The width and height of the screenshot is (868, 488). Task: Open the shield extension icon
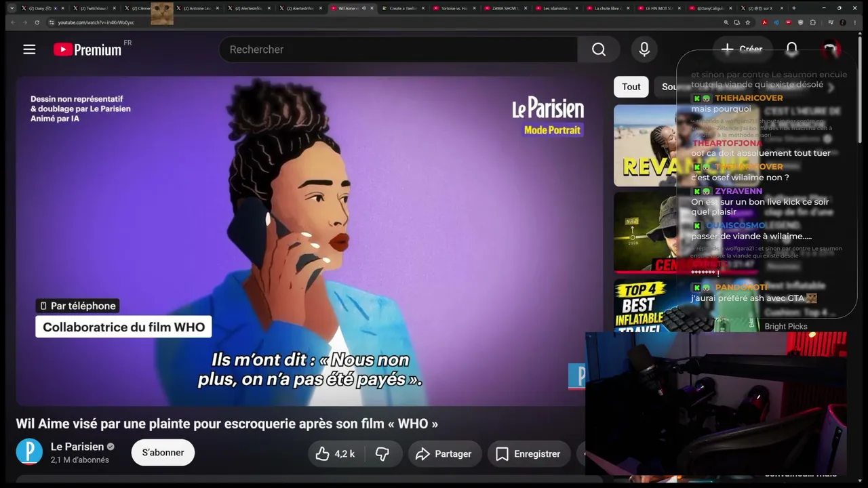[x=801, y=22]
